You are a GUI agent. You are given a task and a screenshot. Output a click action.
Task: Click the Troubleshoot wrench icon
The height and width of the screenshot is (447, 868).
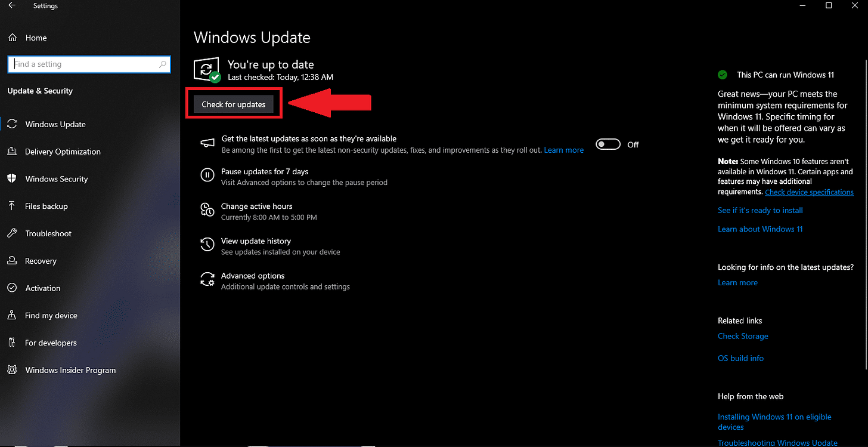[12, 233]
